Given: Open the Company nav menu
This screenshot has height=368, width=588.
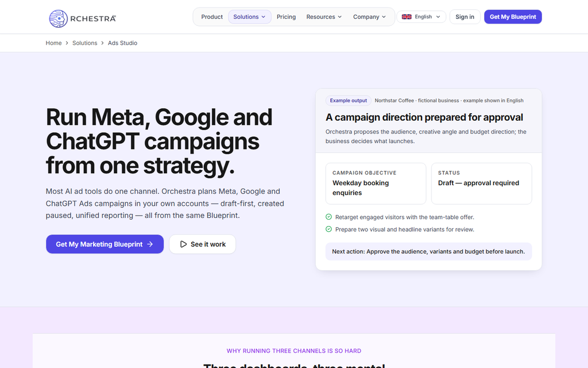Looking at the screenshot, I should pos(369,17).
